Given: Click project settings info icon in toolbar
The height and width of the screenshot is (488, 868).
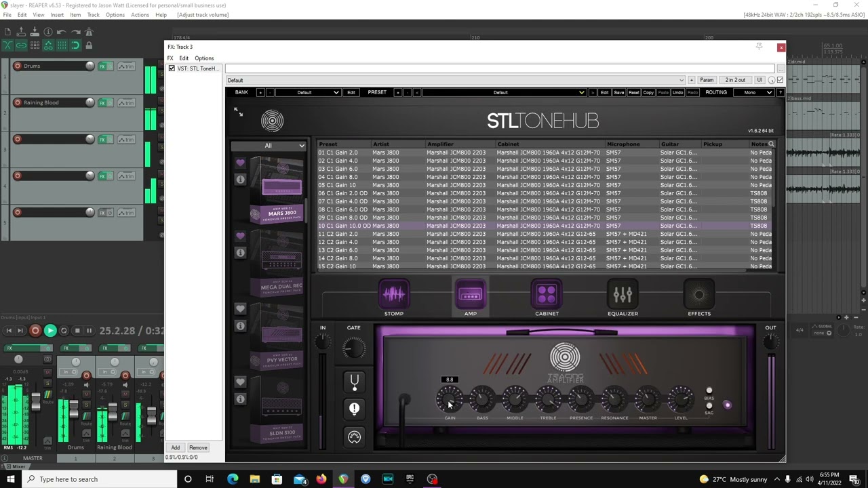Looking at the screenshot, I should tap(48, 32).
